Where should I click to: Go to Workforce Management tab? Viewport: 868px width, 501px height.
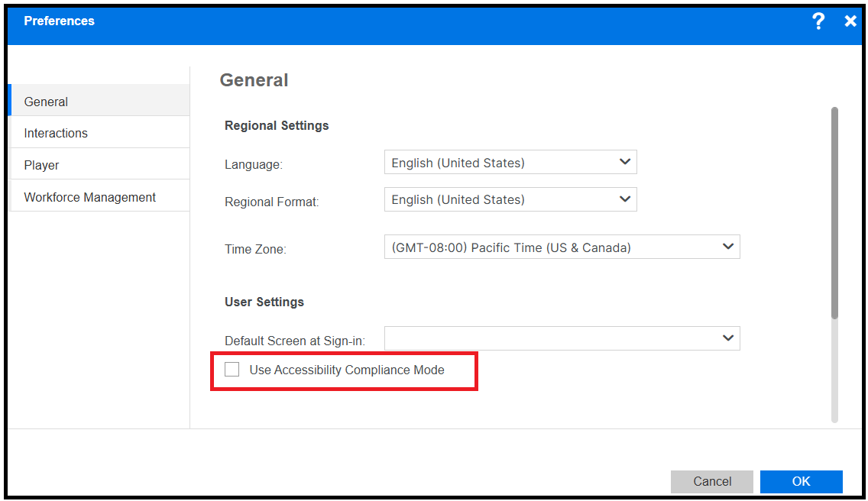pyautogui.click(x=99, y=196)
